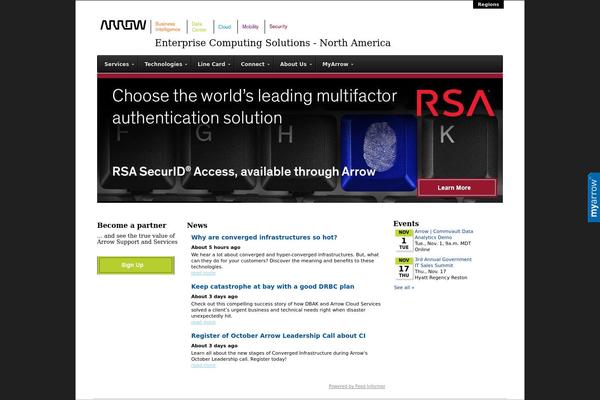The image size is (600, 400).
Task: Click the 'About 5 hours ago' timestamp
Action: (215, 247)
